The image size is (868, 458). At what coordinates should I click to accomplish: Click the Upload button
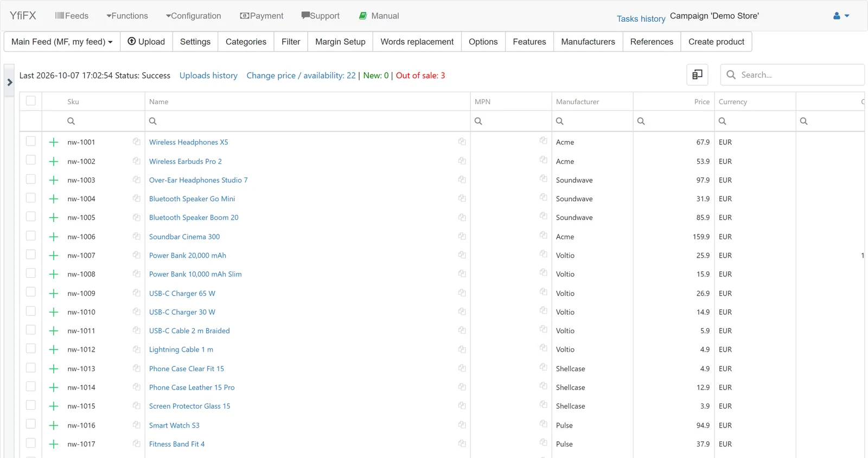tap(146, 42)
